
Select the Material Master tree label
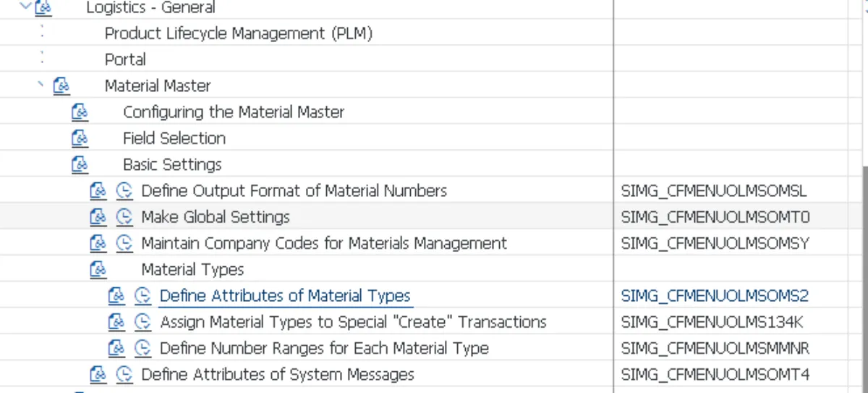click(158, 85)
